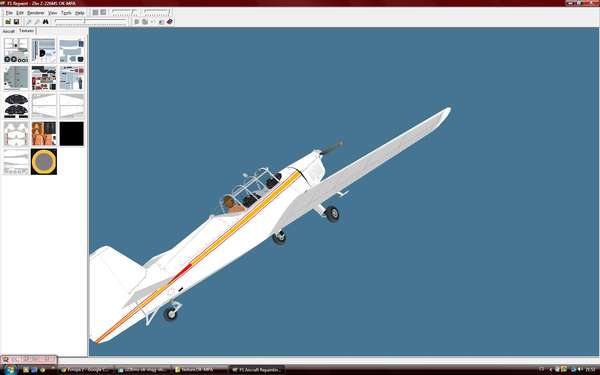Click the first grid view toolbar icon
This screenshot has width=600, height=375.
[x=95, y=13]
